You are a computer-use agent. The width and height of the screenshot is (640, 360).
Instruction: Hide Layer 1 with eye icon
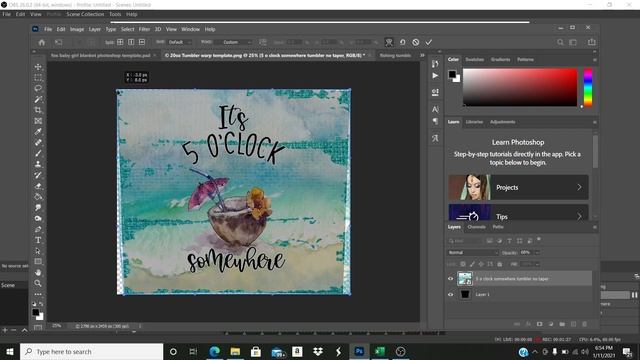[451, 294]
